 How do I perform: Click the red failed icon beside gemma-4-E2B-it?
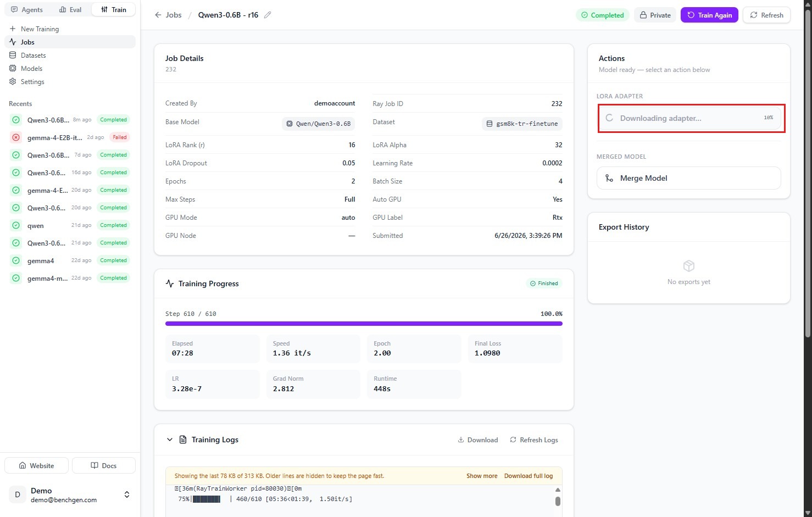click(x=16, y=137)
